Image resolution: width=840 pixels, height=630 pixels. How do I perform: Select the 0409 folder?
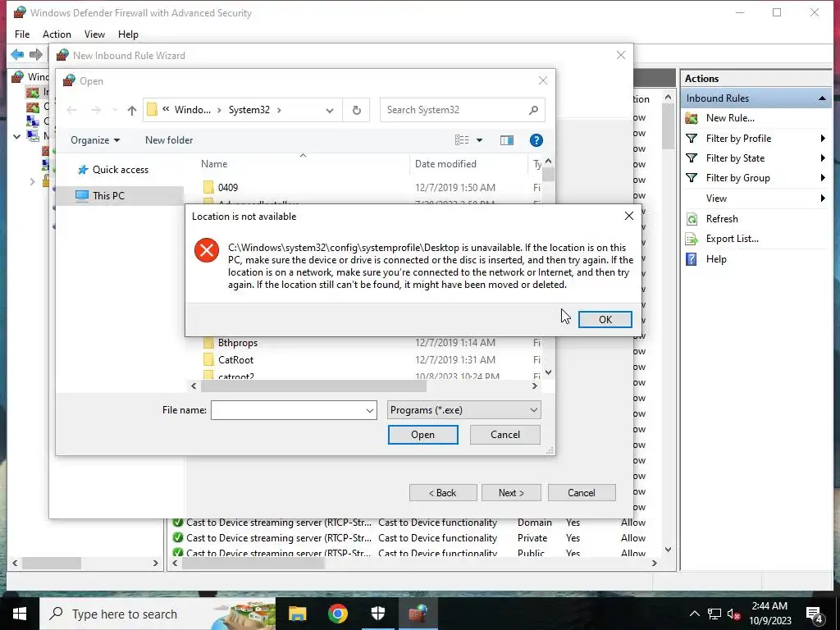[228, 188]
